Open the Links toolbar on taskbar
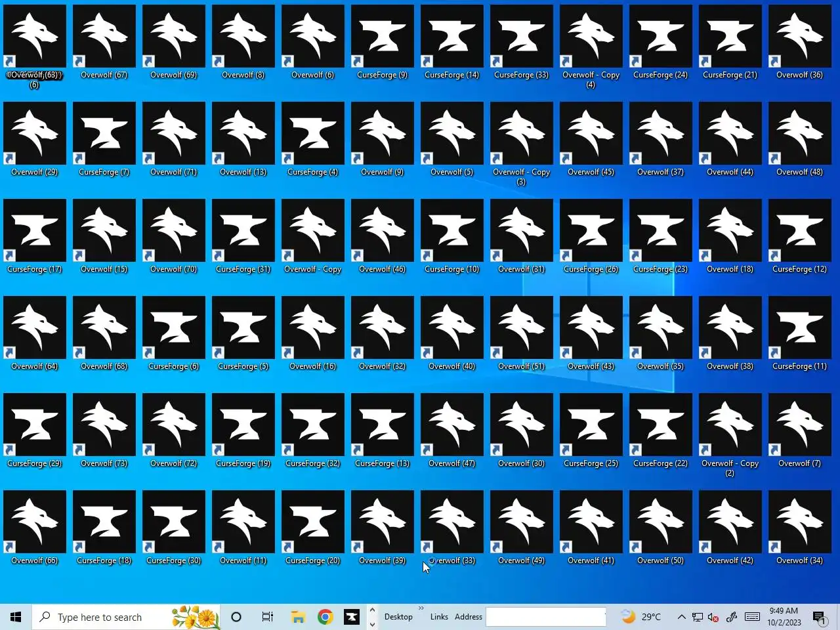The width and height of the screenshot is (840, 630). (439, 617)
